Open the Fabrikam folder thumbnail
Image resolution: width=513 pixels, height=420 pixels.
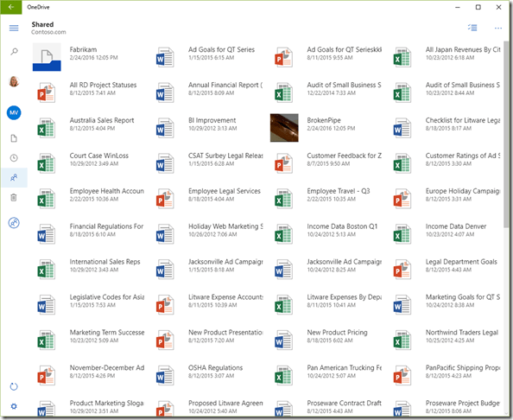pyautogui.click(x=47, y=57)
